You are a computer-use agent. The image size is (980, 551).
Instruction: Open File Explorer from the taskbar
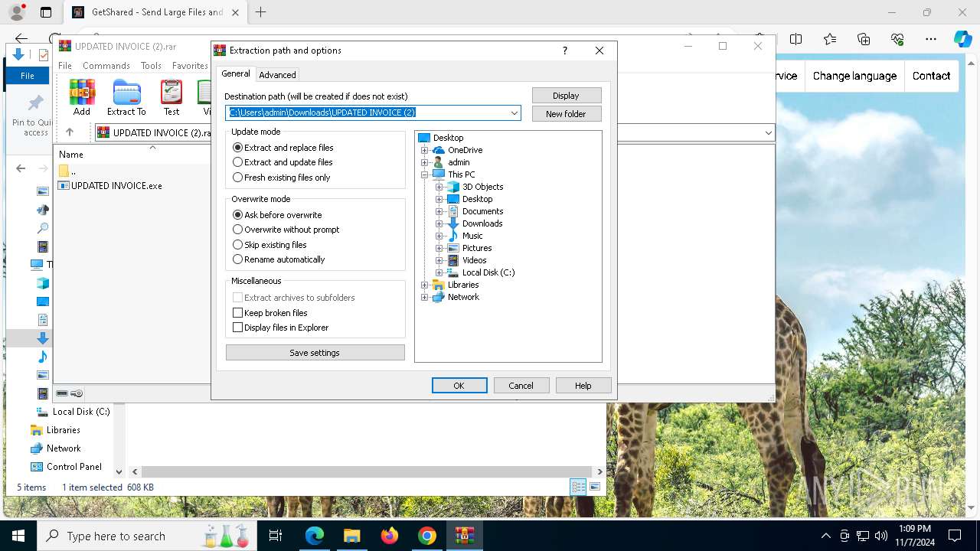click(352, 536)
